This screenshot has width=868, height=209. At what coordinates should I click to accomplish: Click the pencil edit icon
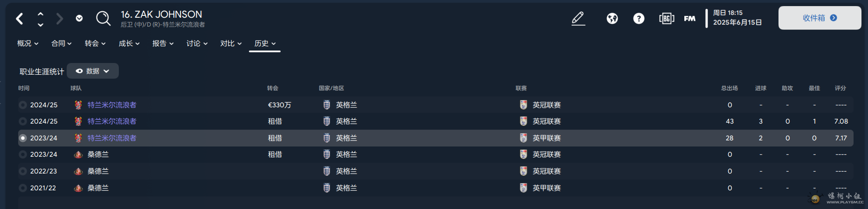579,19
